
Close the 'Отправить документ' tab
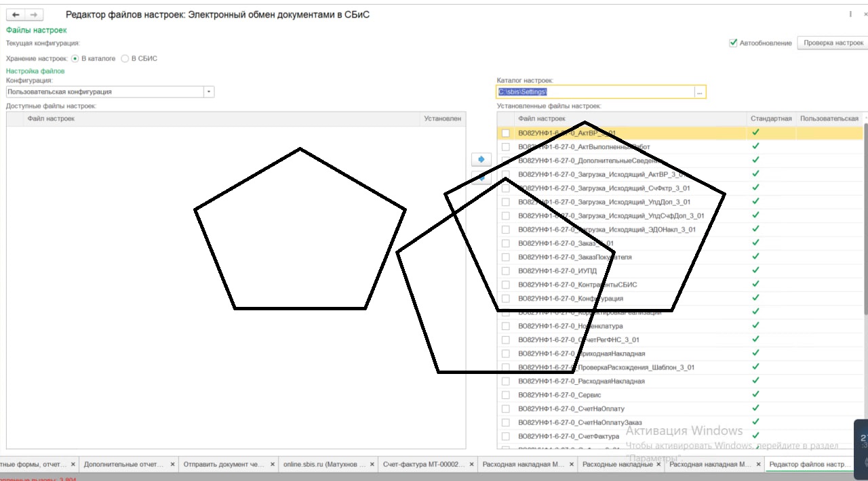click(x=273, y=465)
